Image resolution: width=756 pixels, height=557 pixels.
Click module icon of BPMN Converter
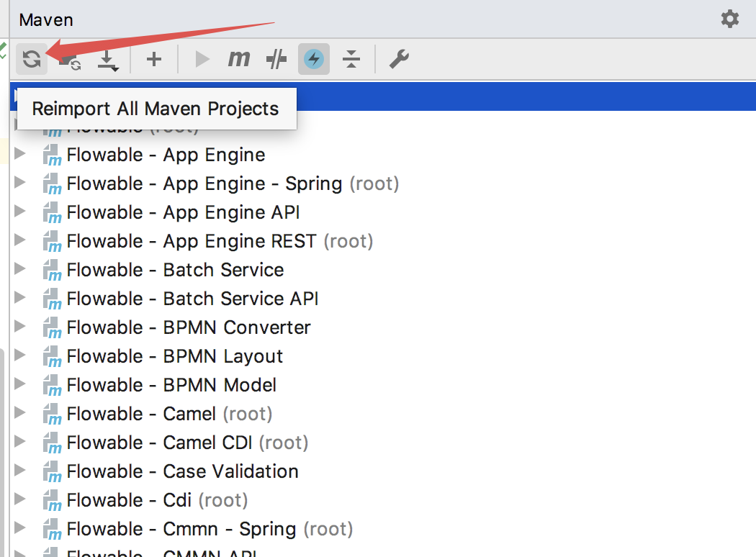pos(52,327)
